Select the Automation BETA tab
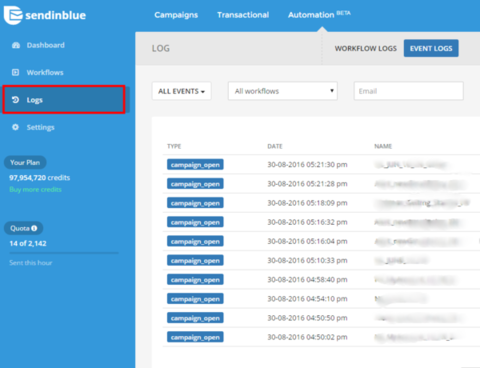This screenshot has width=480, height=368. point(319,15)
